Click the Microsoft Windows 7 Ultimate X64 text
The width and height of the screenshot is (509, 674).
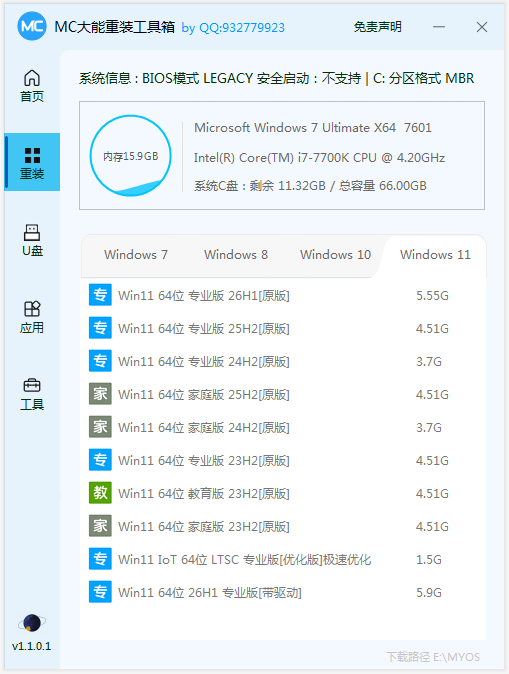click(x=313, y=128)
